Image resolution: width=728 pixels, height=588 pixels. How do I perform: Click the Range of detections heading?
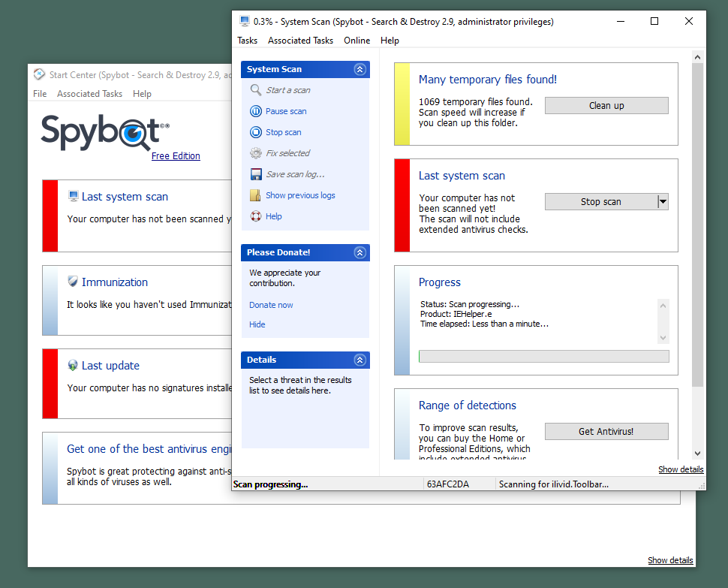pyautogui.click(x=467, y=406)
